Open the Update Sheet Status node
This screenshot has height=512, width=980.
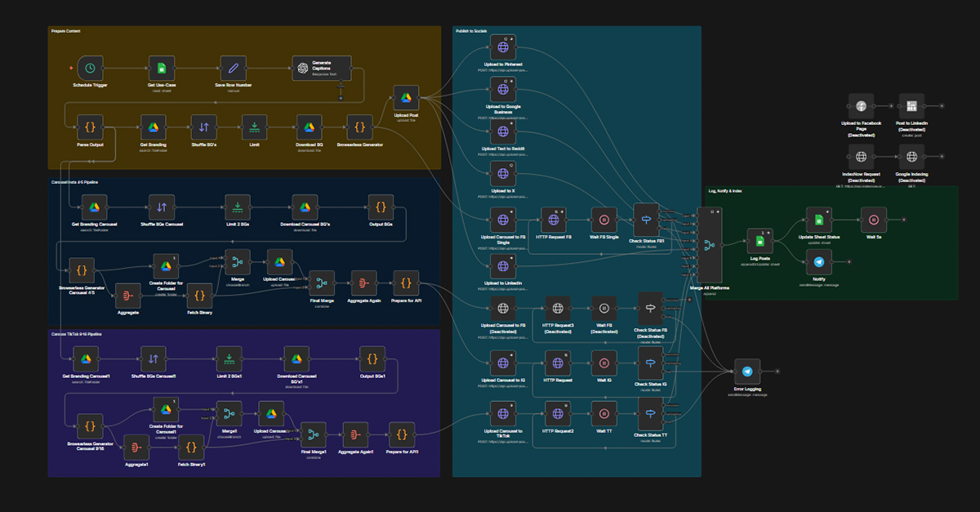coord(819,220)
